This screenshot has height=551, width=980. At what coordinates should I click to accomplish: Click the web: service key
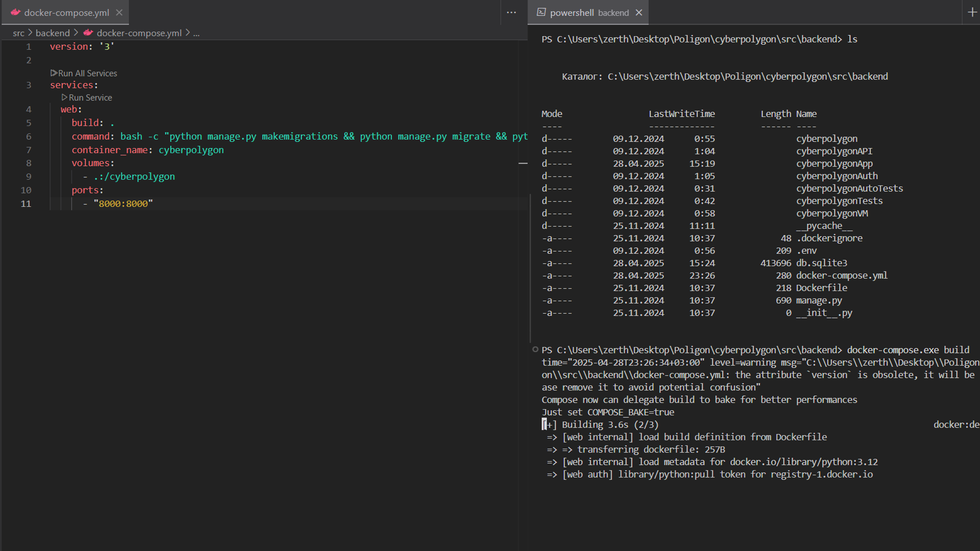[71, 110]
